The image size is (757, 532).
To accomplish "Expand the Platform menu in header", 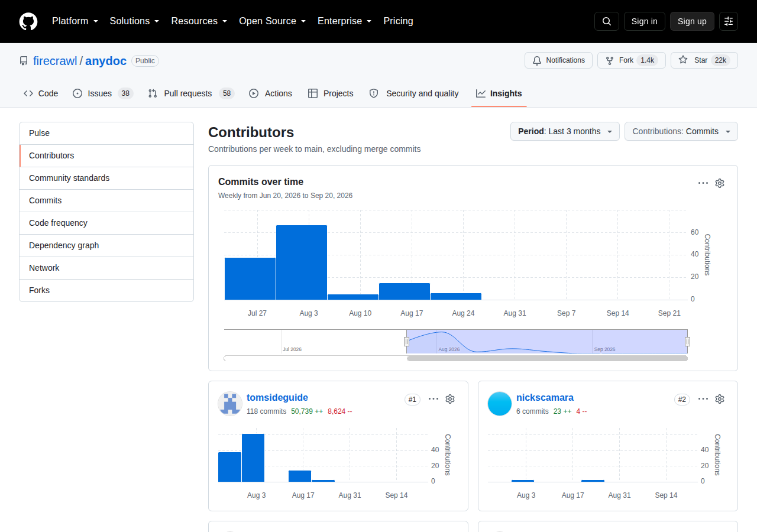I will point(75,21).
